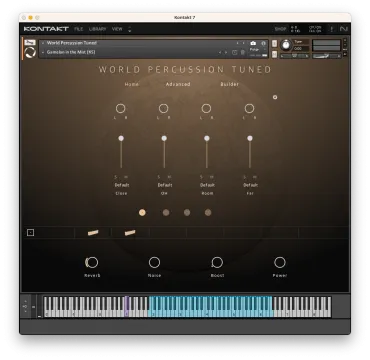This screenshot has width=370, height=360.
Task: Click the up-down arrows next to VIEW
Action: (129, 29)
